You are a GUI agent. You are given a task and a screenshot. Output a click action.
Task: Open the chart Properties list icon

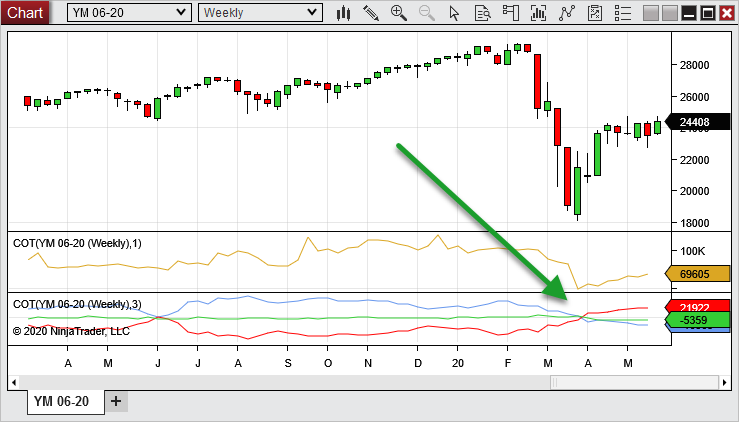pos(624,13)
